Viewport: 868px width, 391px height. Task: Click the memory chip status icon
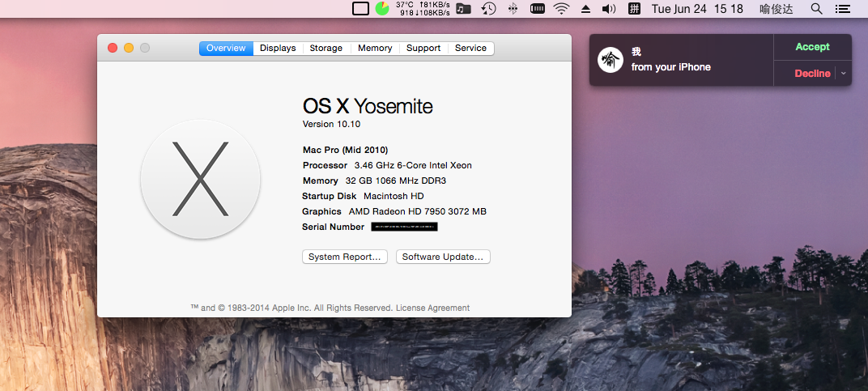pos(538,8)
